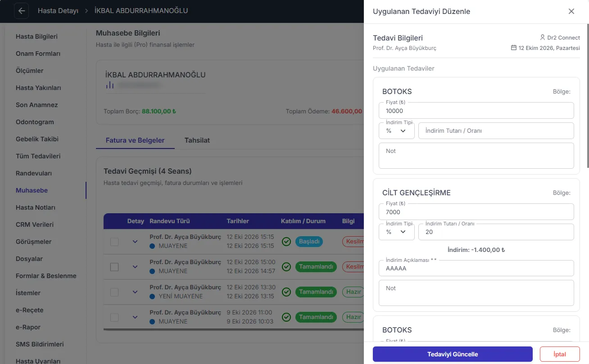Tick checkbox of the 12 Eki 15:00 session
Screen dimensions: 589x364
pos(114,267)
